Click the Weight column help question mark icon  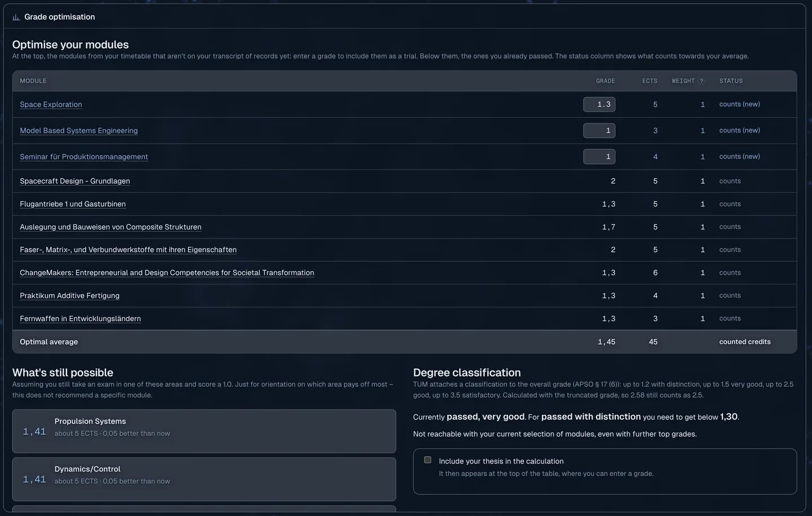click(x=701, y=81)
